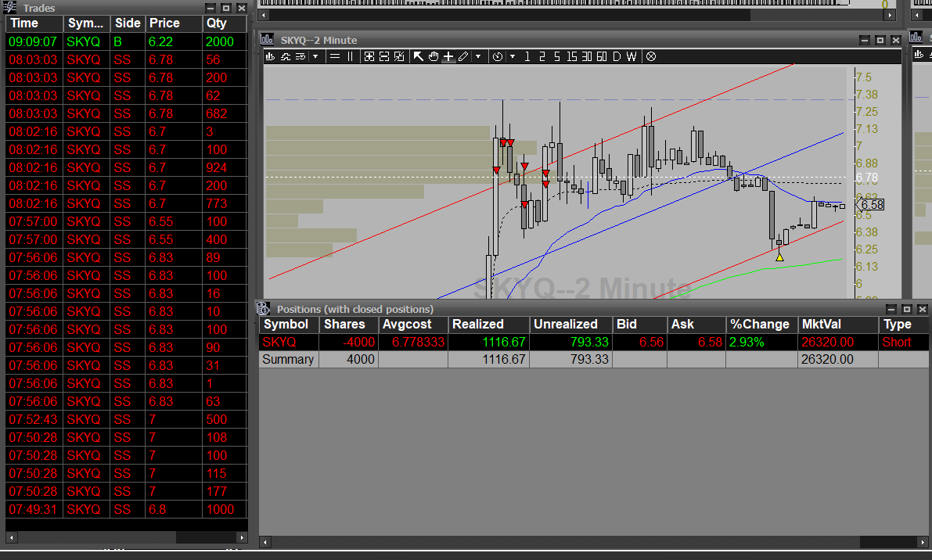The height and width of the screenshot is (560, 932).
Task: Click the 07:49:31 trade at 6.8
Action: (x=126, y=509)
